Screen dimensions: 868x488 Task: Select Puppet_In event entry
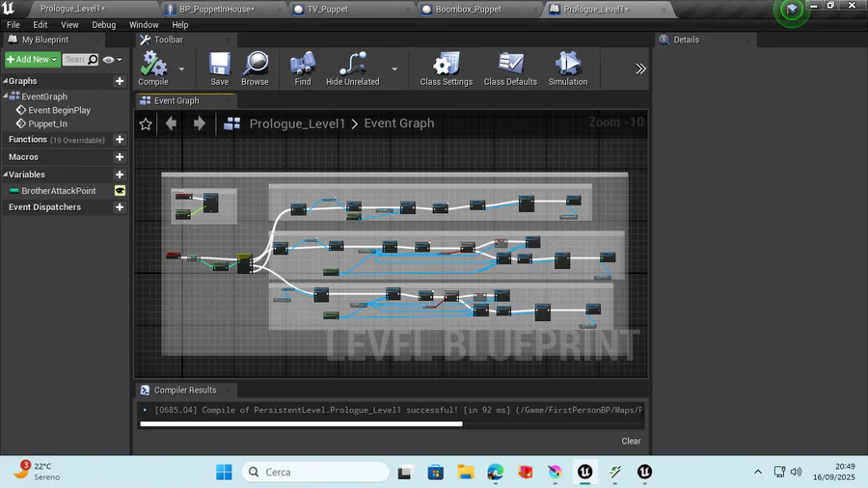(47, 124)
